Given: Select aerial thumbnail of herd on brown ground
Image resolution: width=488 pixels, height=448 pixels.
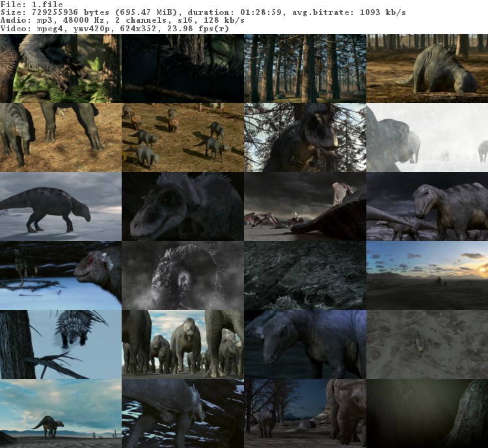Looking at the screenshot, I should click(183, 137).
